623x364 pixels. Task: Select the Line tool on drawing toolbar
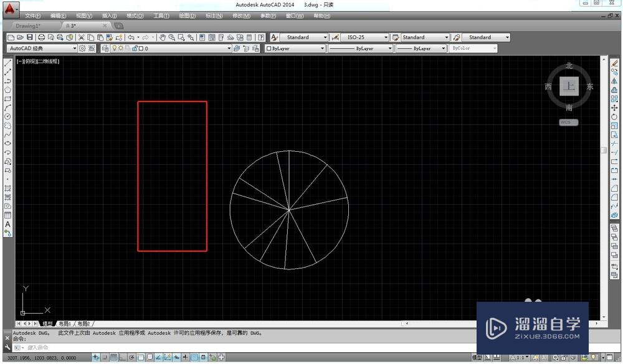pyautogui.click(x=7, y=63)
